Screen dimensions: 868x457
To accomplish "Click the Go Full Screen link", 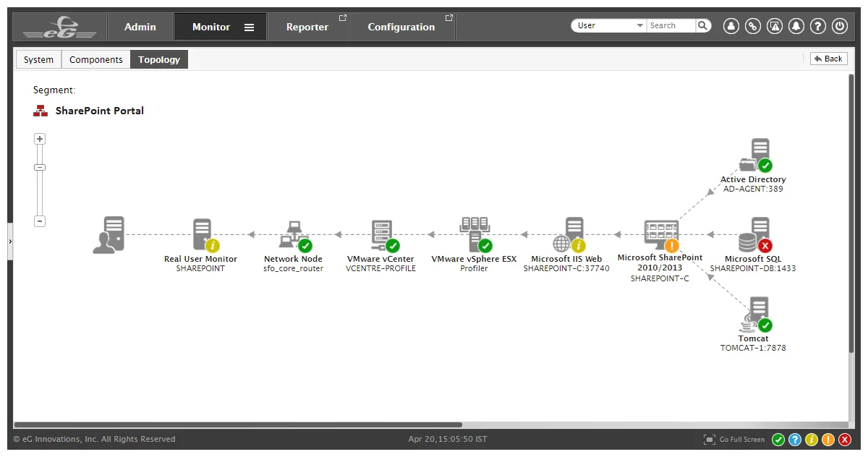I will tap(742, 439).
